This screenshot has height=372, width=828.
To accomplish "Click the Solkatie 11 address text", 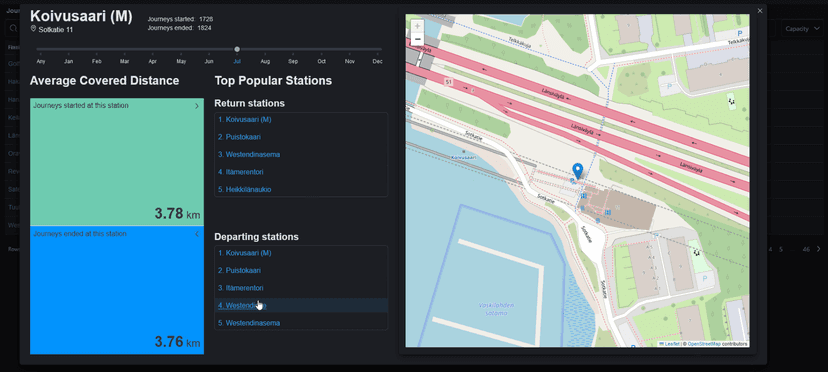I will (55, 30).
